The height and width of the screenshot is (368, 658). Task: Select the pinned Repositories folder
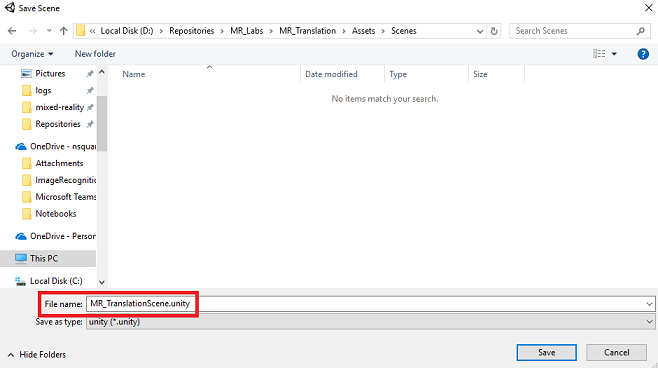click(57, 124)
